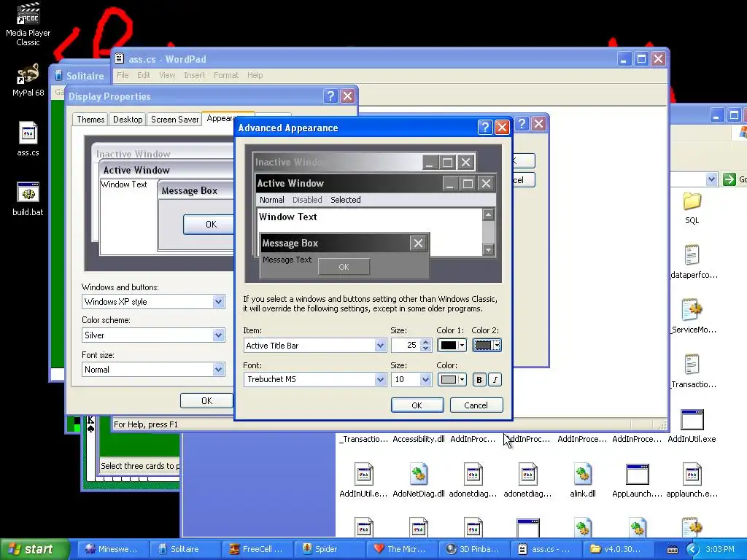Switch to Solitaire taskbar button

point(185,549)
